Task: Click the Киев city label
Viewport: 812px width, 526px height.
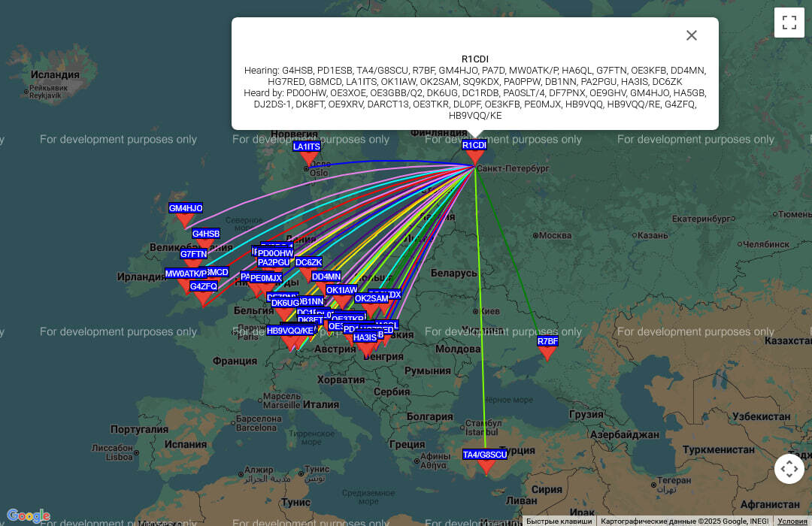Action: coord(490,311)
